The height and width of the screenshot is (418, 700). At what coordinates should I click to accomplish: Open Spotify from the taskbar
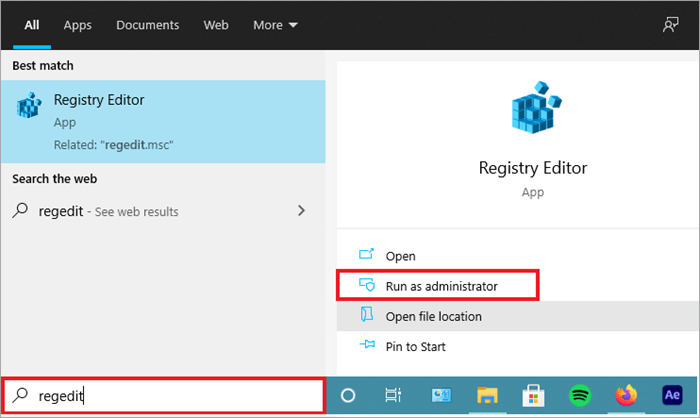coord(580,396)
